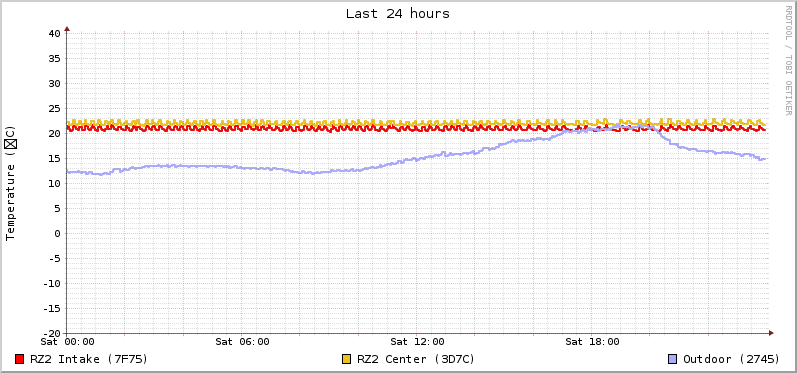This screenshot has width=797, height=373.
Task: Click the Sat 18:00 time axis label
Action: click(x=592, y=342)
